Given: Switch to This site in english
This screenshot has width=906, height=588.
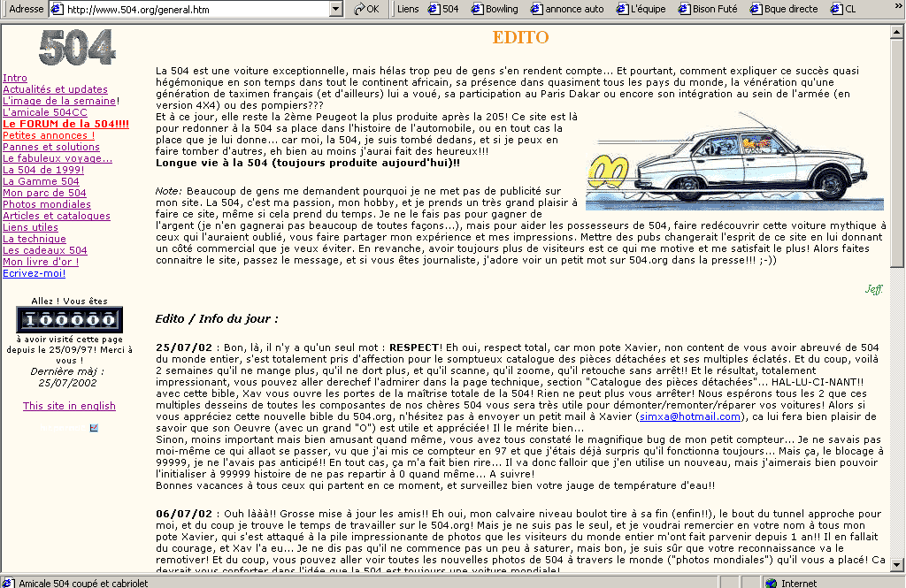Looking at the screenshot, I should click(x=69, y=406).
